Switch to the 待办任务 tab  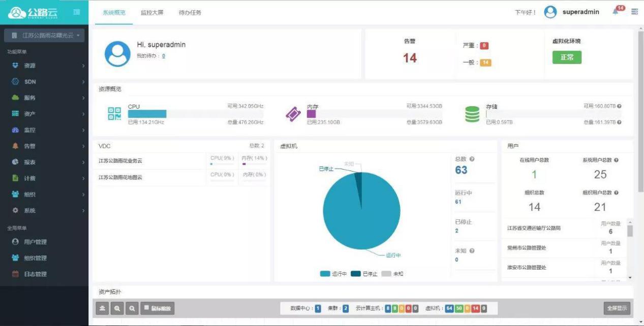(x=190, y=13)
